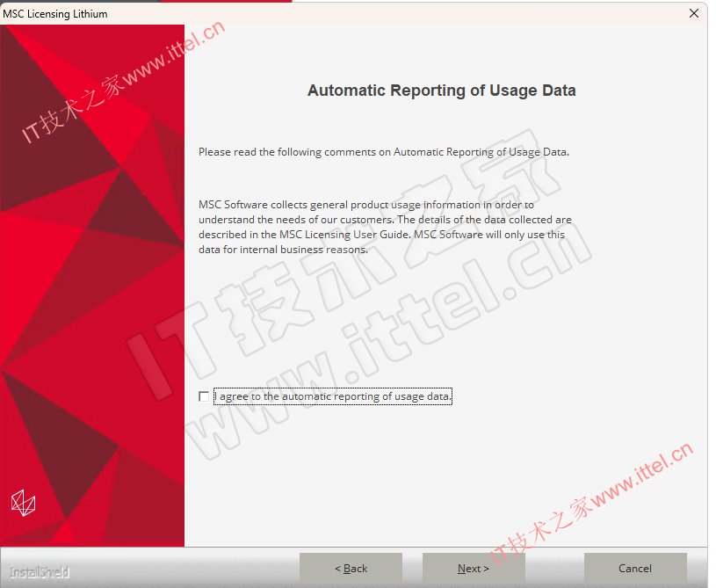Close the MSC Licensing Lithium window
Screen dimensions: 716x588
click(x=694, y=13)
